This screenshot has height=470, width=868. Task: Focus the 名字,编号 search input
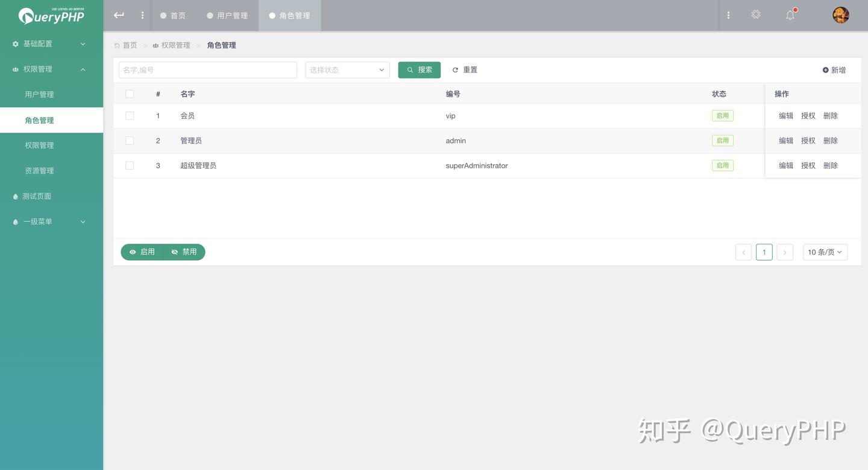point(208,70)
